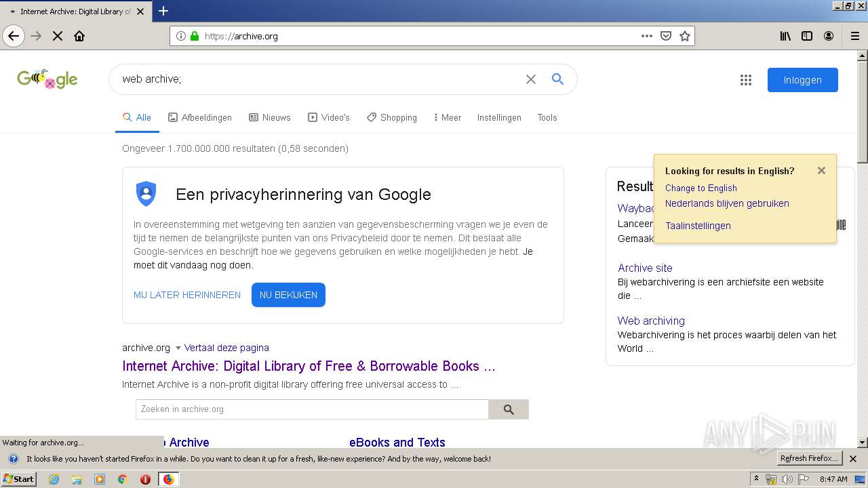Click the page vertical scrollbar thumb
The height and width of the screenshot is (488, 868).
pyautogui.click(x=862, y=112)
